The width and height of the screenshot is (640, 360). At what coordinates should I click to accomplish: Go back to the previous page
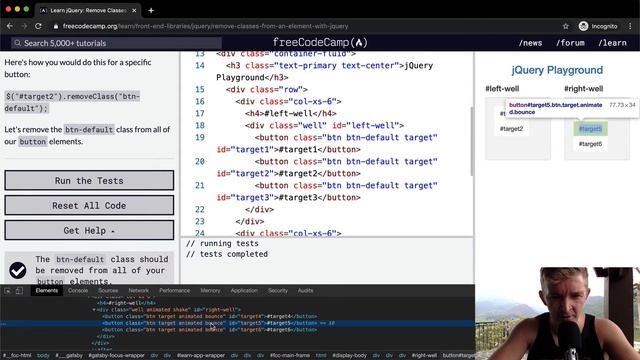pyautogui.click(x=10, y=26)
